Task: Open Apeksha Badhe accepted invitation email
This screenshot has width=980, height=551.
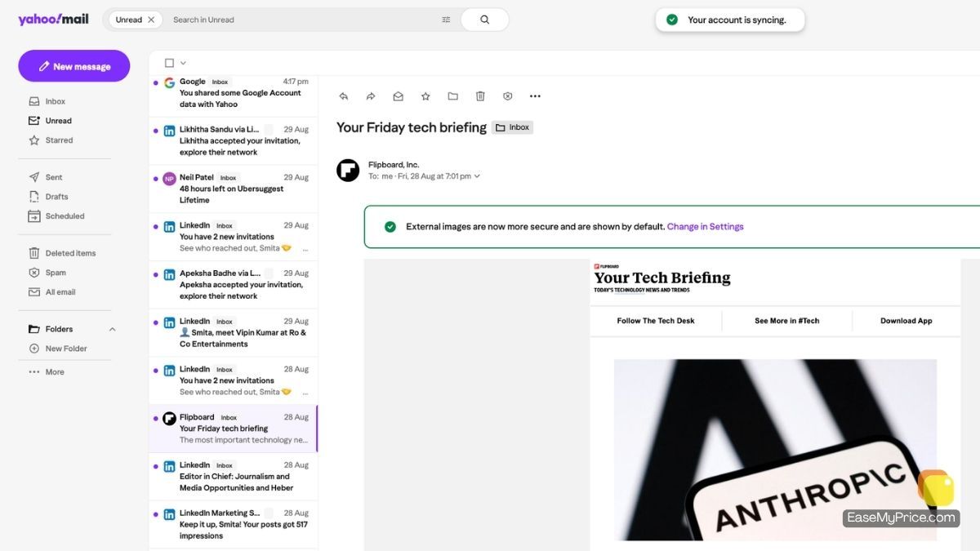Action: 234,285
